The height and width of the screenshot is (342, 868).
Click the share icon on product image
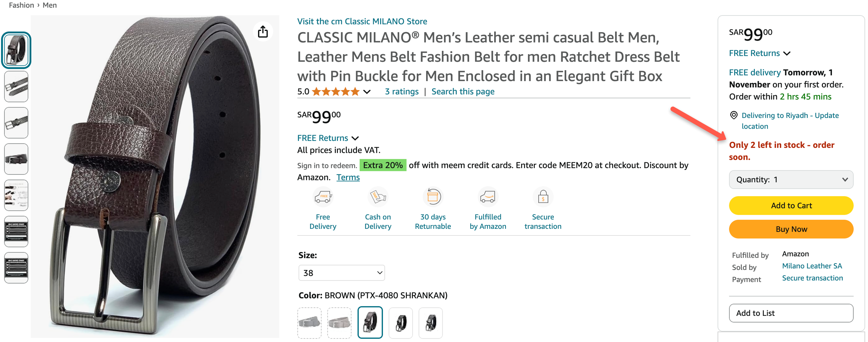point(263,31)
